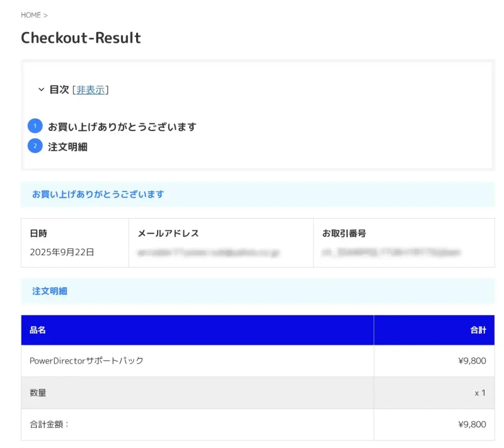Select the blurred transaction number value
The width and height of the screenshot is (504, 448).
[x=391, y=252]
